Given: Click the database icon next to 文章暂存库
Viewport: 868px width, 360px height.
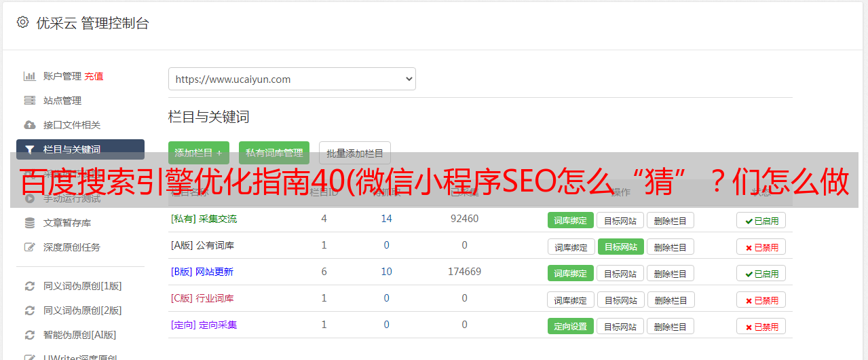Looking at the screenshot, I should pyautogui.click(x=29, y=223).
